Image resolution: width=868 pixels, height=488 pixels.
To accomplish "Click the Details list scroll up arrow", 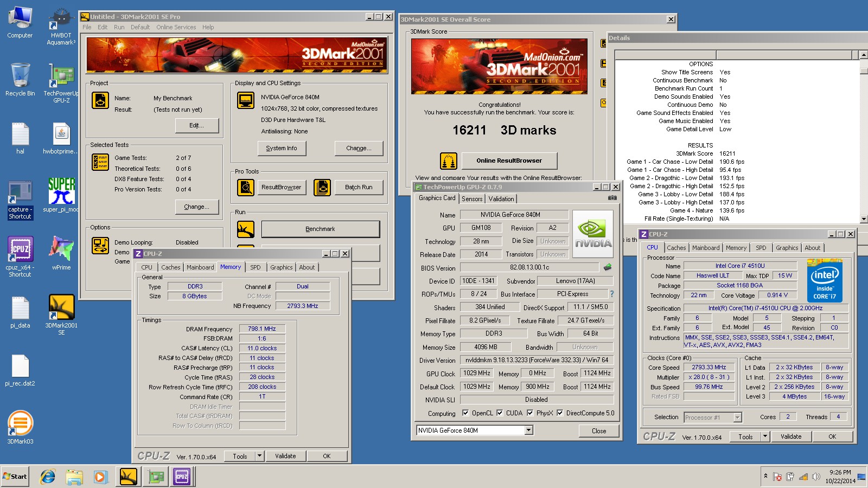I will (864, 55).
